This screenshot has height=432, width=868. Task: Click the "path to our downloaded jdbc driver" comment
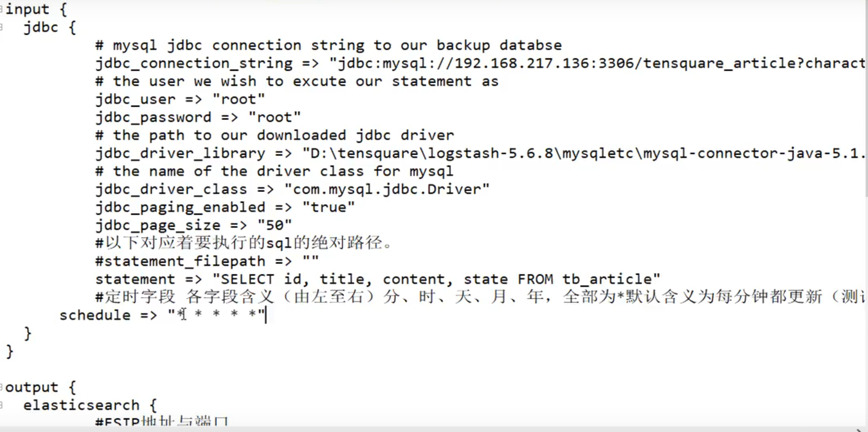[274, 135]
